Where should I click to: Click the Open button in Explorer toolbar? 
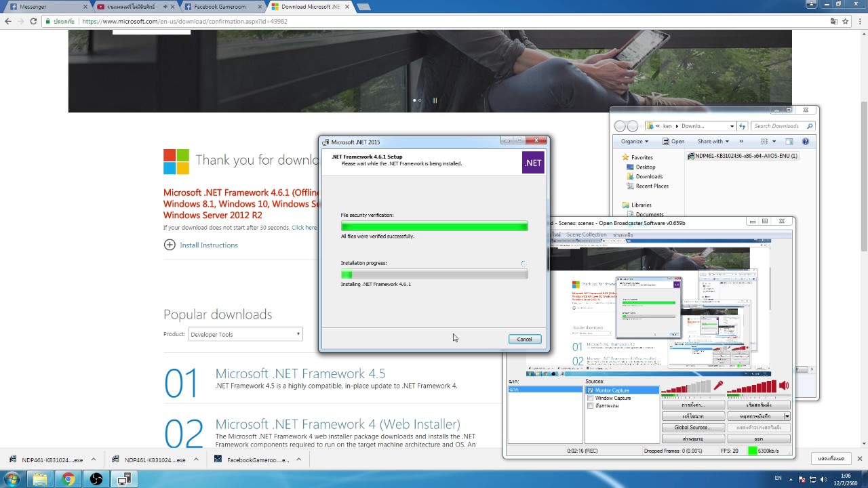pos(673,142)
